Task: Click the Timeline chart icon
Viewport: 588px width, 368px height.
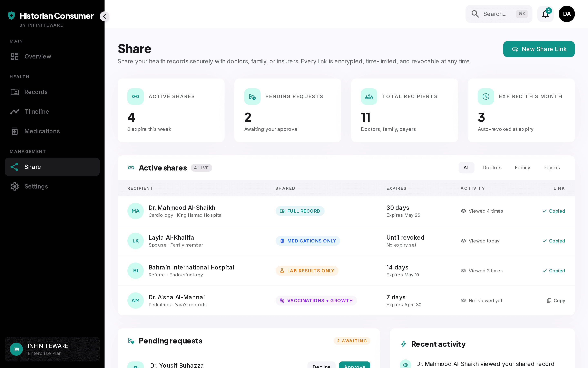Action: 14,111
